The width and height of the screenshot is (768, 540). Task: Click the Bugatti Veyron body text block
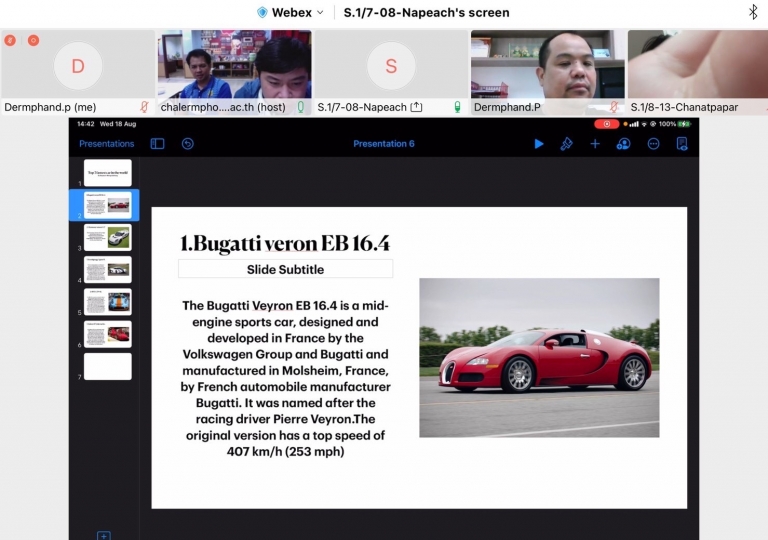pyautogui.click(x=285, y=378)
